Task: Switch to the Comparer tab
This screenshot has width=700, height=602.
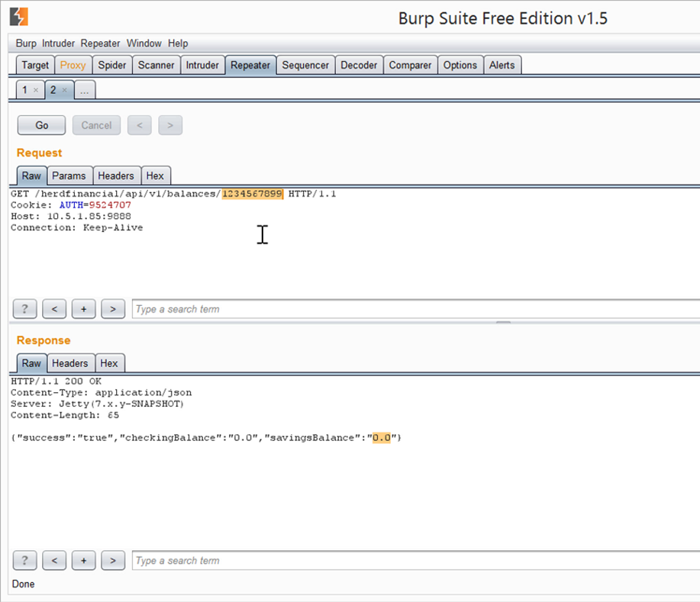Action: click(410, 65)
